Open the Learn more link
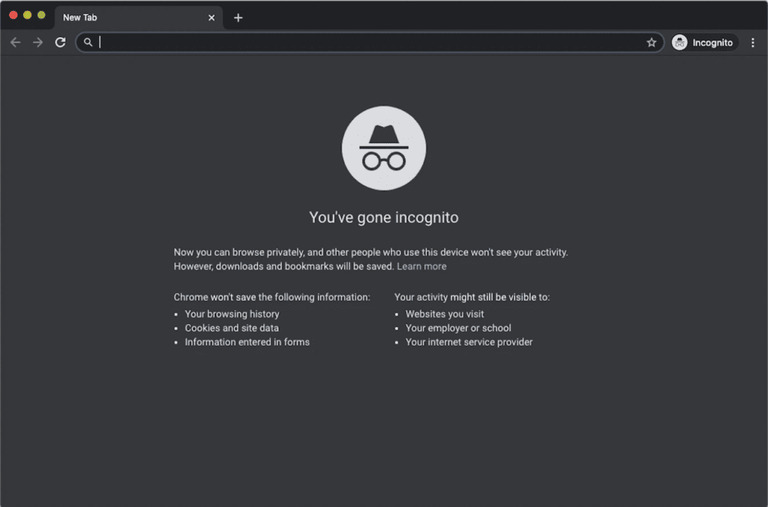The height and width of the screenshot is (507, 768). click(422, 266)
